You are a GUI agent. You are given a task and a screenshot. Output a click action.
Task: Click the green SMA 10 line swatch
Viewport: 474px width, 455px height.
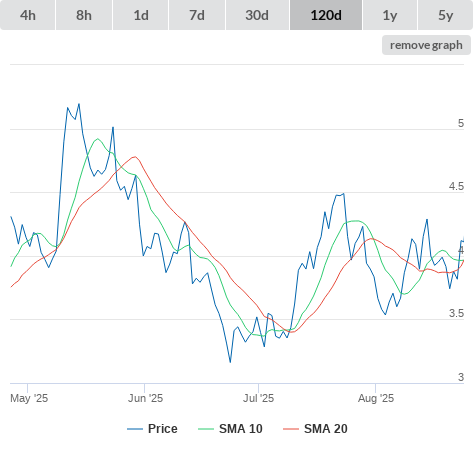pyautogui.click(x=206, y=429)
